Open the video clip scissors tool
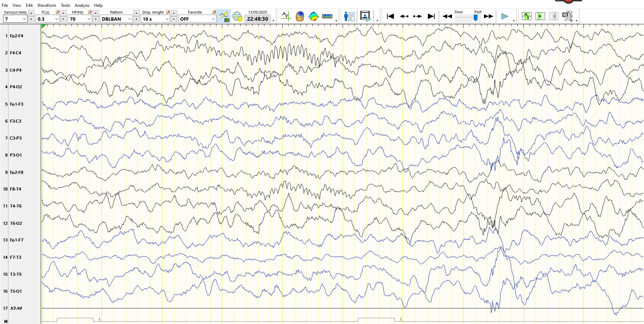 (x=568, y=16)
